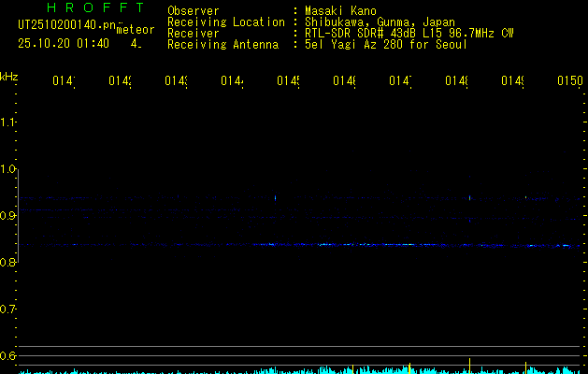This screenshot has width=588, height=374.
Task: Click the "Receiving Antenna" label
Action: (x=222, y=45)
